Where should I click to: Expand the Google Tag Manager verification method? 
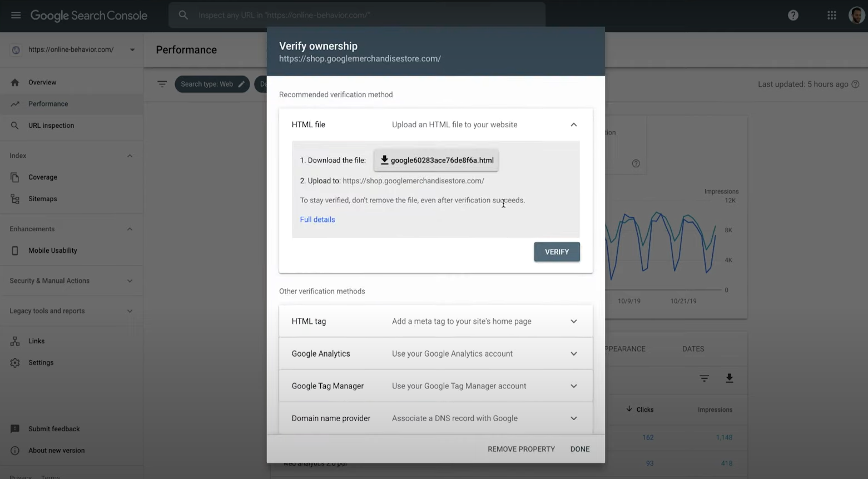(574, 386)
